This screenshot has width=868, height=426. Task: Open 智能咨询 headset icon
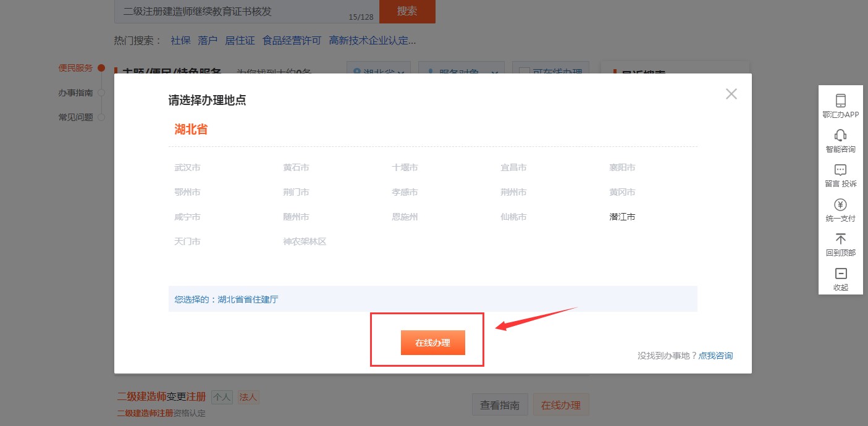pos(840,135)
